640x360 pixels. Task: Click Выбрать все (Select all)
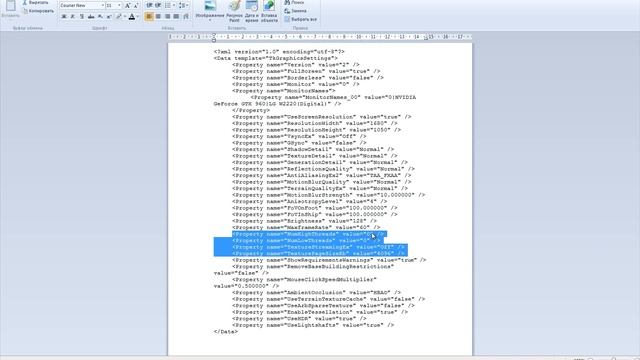pyautogui.click(x=300, y=19)
